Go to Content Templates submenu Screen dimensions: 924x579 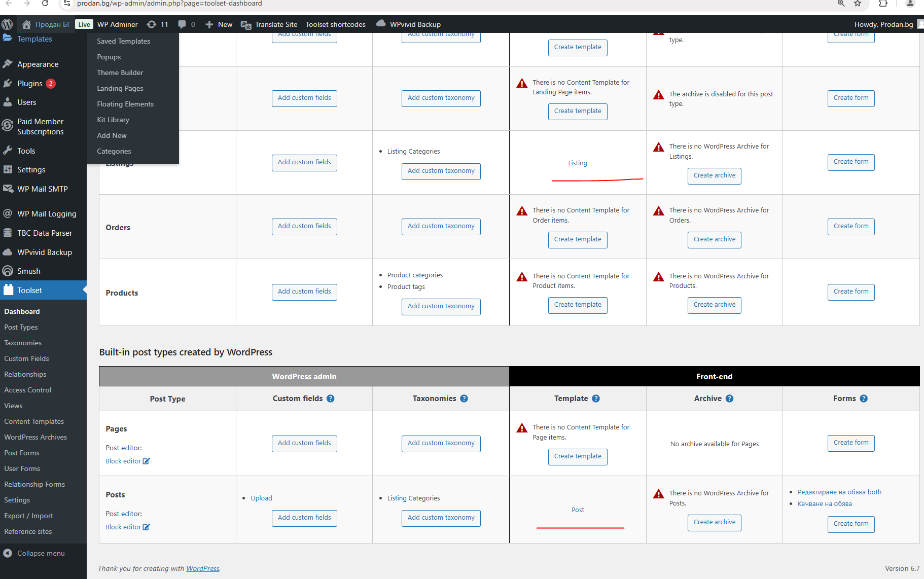click(34, 421)
